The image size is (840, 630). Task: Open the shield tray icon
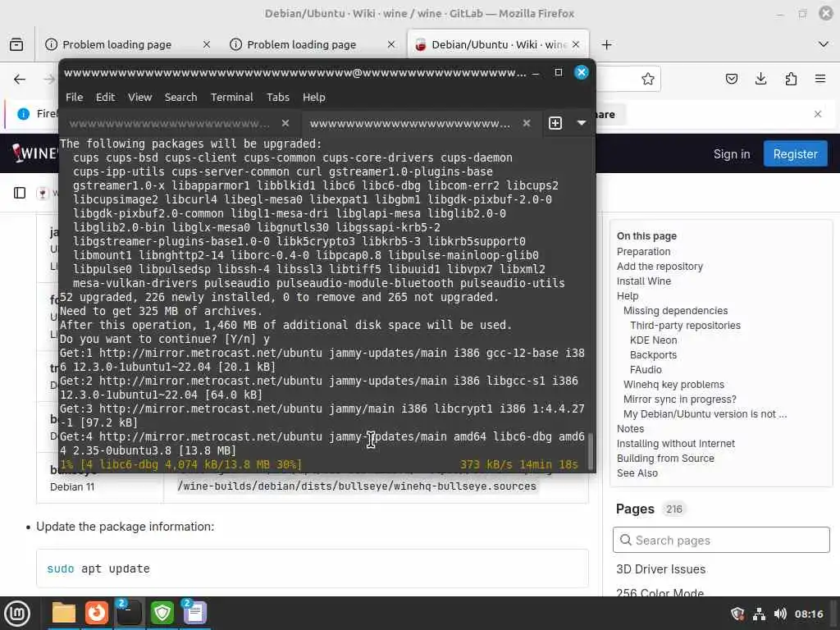point(737,614)
